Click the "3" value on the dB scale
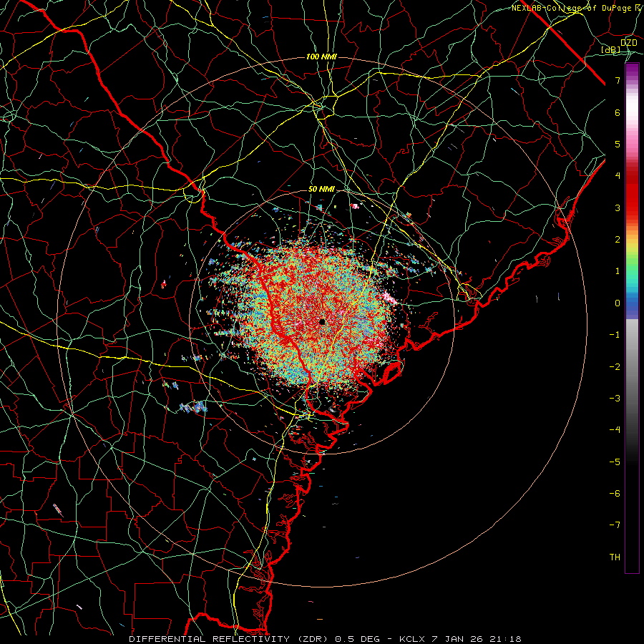 (618, 208)
